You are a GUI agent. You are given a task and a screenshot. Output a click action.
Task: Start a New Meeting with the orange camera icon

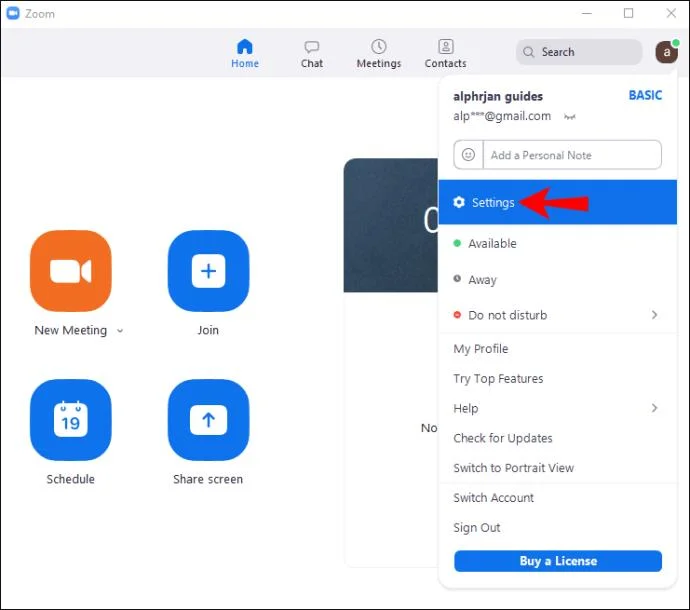pyautogui.click(x=71, y=271)
